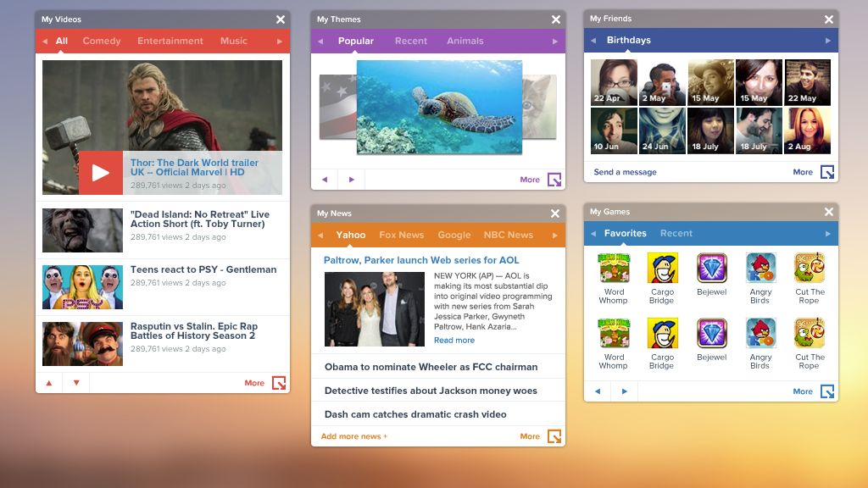
Task: Move down in My Videos list
Action: point(76,383)
